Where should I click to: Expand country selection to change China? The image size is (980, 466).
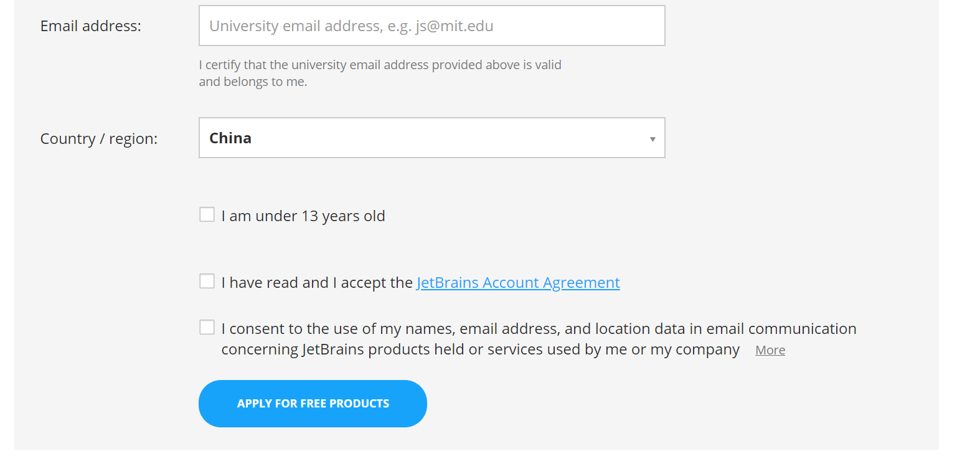431,138
